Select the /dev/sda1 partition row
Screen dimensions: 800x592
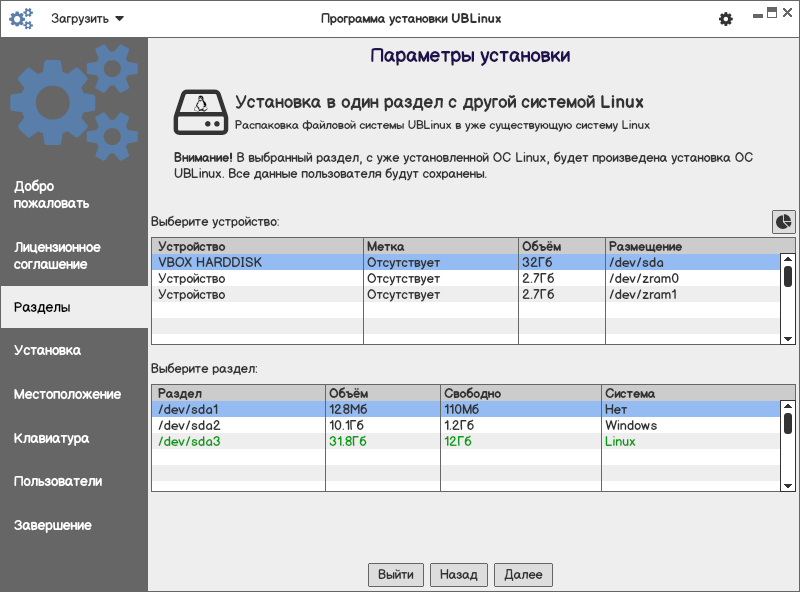coord(466,409)
